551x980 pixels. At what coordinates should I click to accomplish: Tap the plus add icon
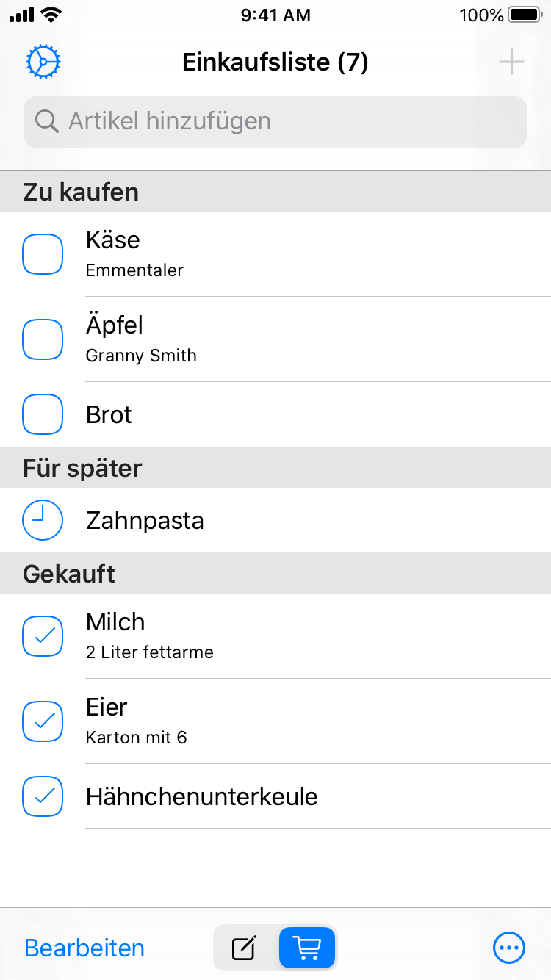point(511,62)
